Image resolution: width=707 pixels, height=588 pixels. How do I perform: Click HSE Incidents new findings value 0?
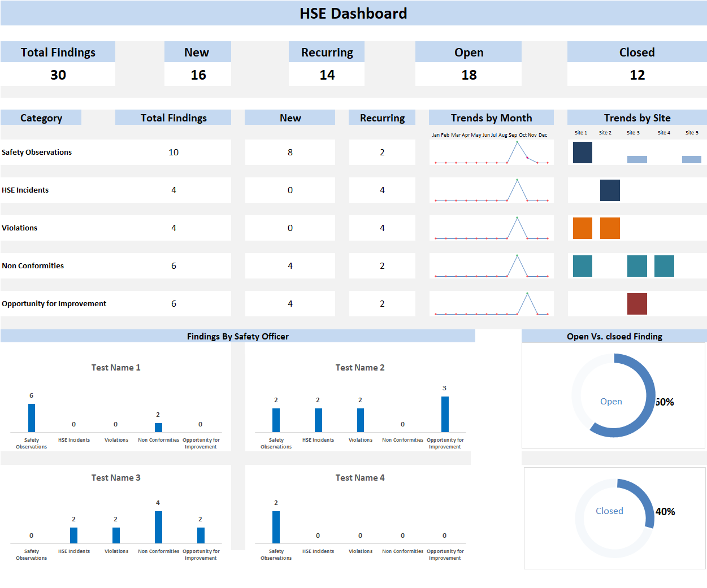(x=290, y=190)
